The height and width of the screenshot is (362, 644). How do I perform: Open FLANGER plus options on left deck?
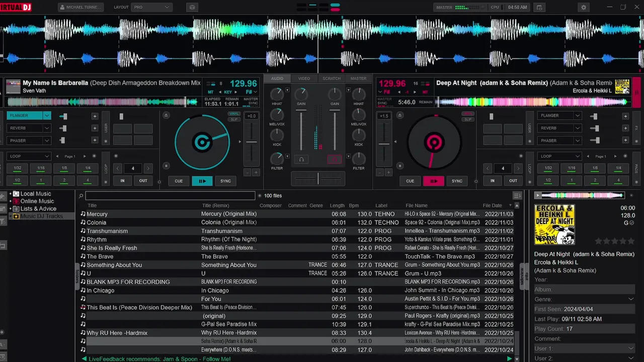click(x=95, y=116)
